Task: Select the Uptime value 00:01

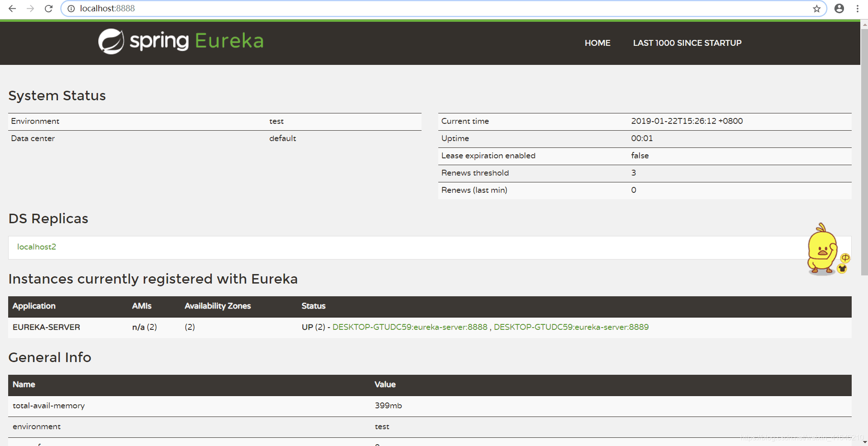Action: coord(642,138)
